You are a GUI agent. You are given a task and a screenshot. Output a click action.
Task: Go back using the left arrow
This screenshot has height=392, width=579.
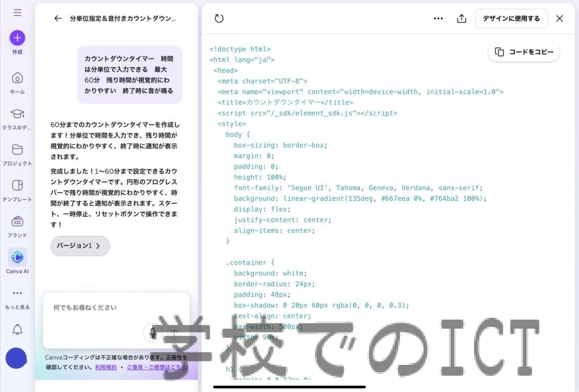click(x=58, y=18)
